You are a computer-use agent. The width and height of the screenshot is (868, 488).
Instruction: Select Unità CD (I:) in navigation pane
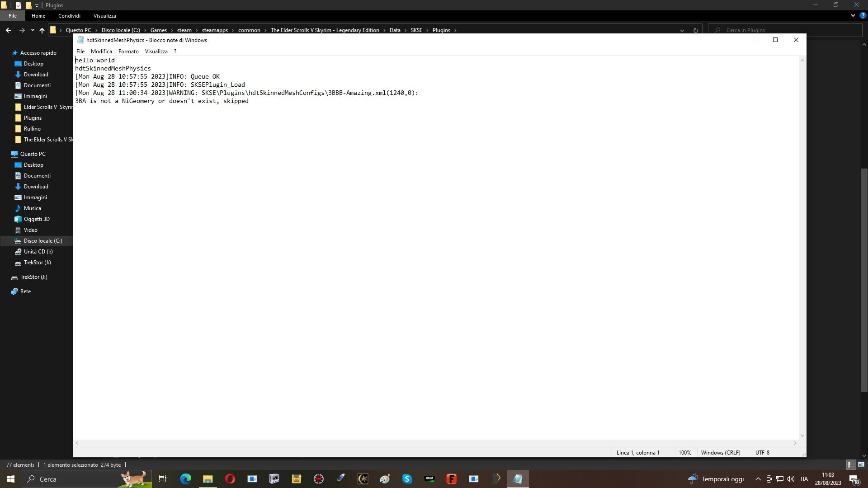pos(38,252)
